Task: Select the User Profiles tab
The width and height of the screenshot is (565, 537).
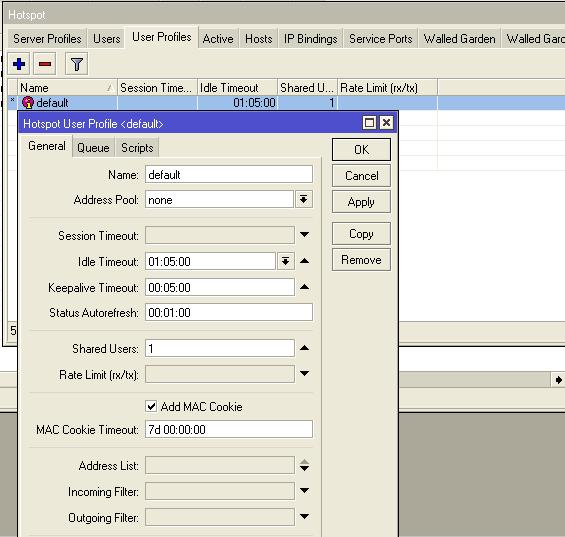Action: (161, 37)
